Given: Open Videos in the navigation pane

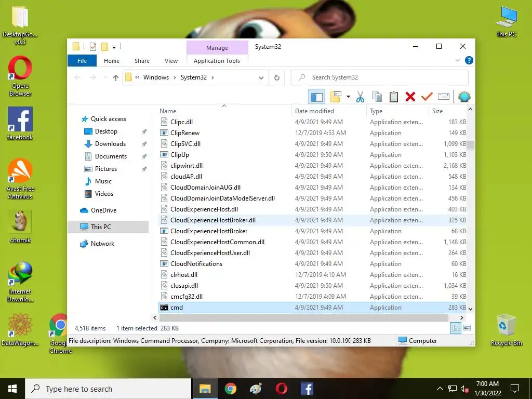Looking at the screenshot, I should pyautogui.click(x=104, y=194).
